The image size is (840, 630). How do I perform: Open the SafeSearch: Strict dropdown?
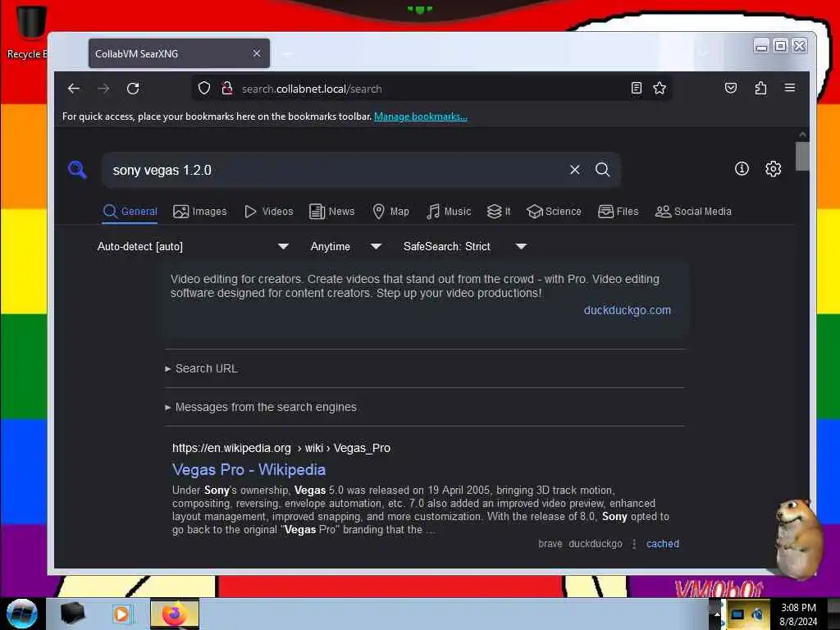pos(464,246)
